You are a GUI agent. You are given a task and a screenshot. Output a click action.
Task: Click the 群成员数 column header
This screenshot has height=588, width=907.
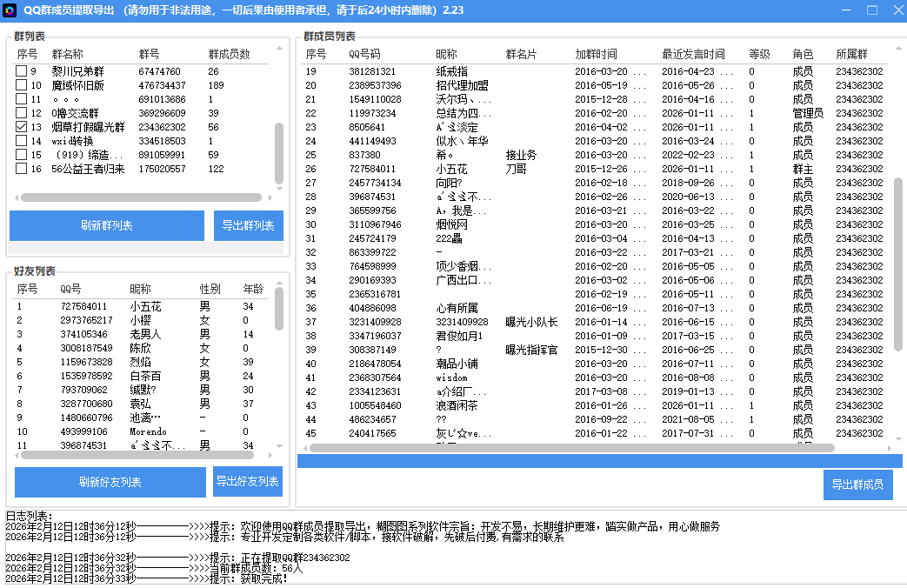[229, 54]
